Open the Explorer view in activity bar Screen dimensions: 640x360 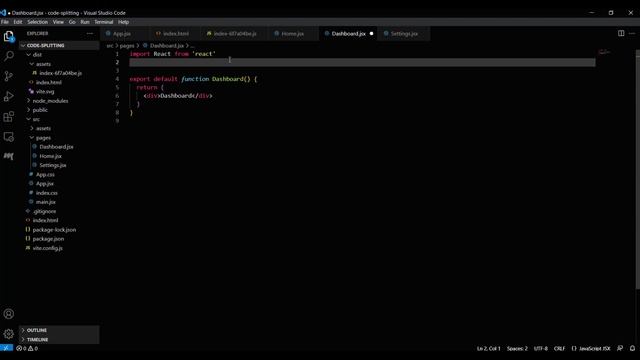coord(9,37)
